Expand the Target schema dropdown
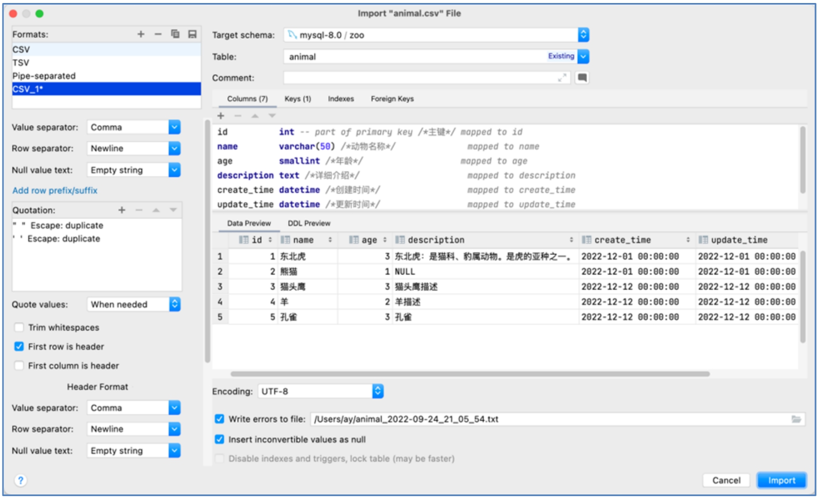The image size is (819, 504). pos(583,35)
